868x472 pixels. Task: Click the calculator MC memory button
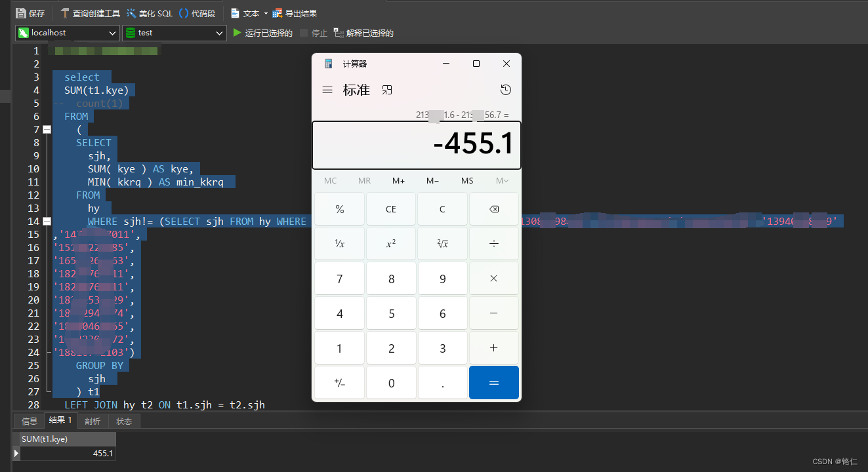click(x=330, y=181)
